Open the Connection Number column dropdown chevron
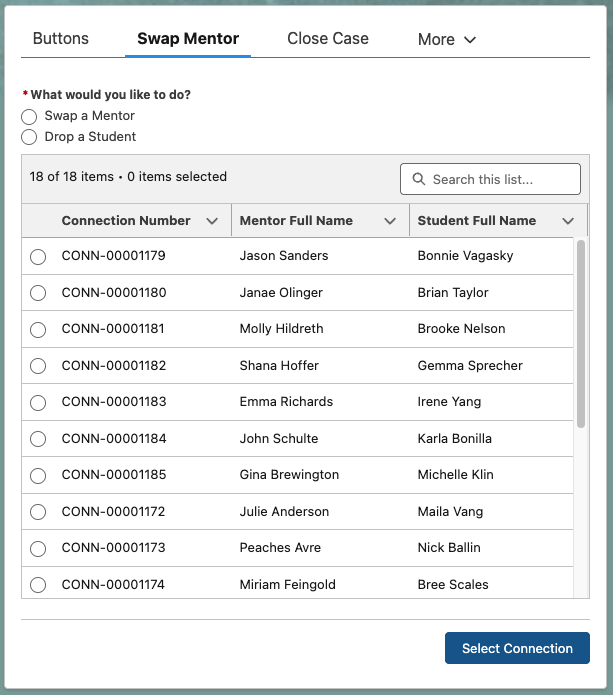The image size is (613, 695). [x=212, y=221]
